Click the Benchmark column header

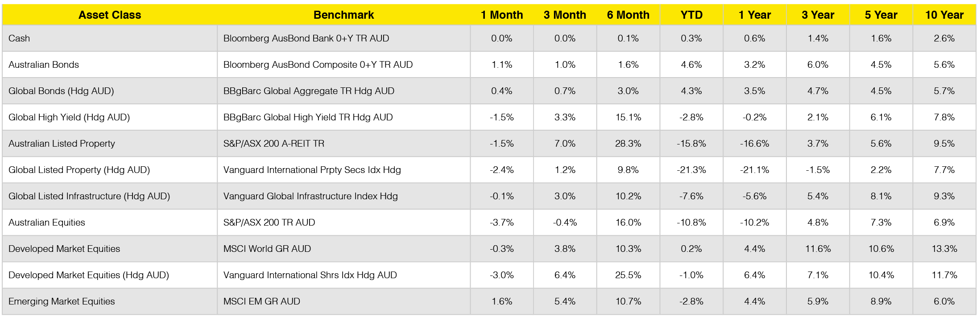(x=343, y=15)
